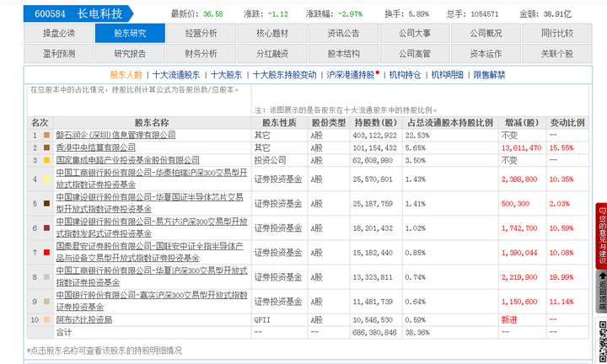
Task: Click the 占总流通股本持股比例 column header
Action: 450,123
